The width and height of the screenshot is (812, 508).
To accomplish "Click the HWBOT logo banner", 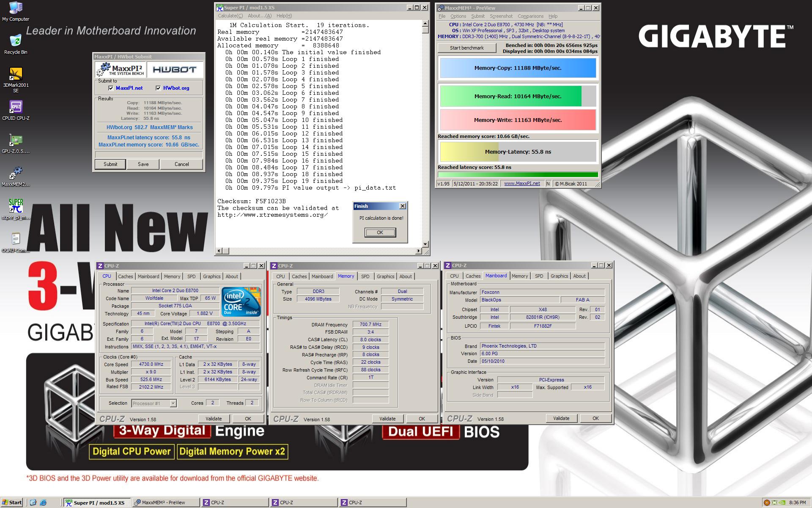I will (175, 70).
